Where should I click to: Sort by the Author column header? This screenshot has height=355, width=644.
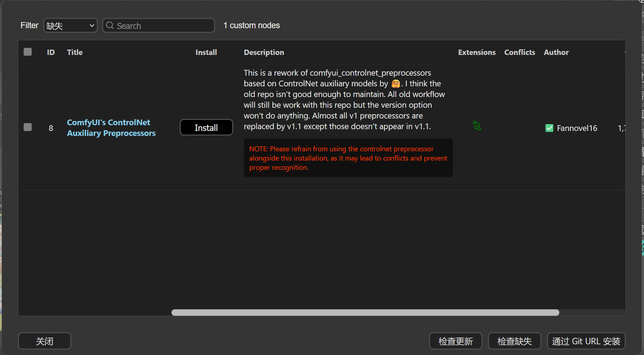click(x=556, y=52)
